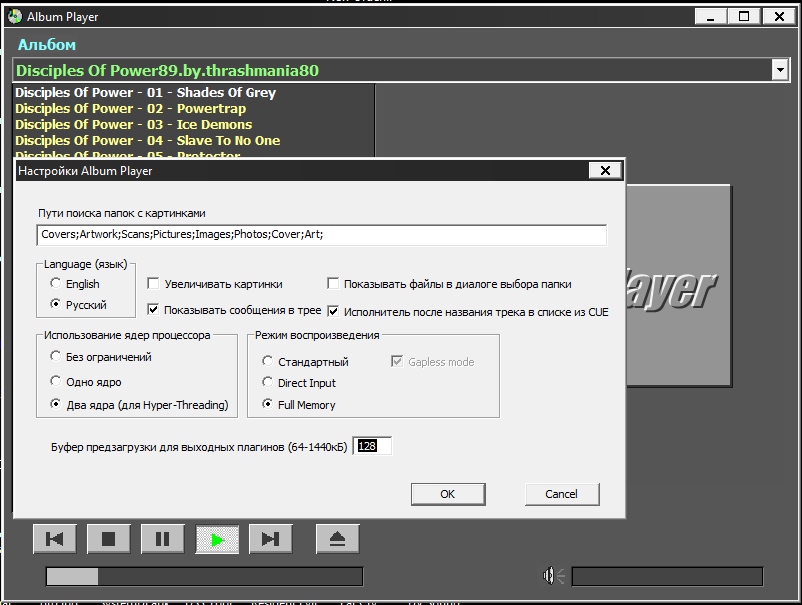Select Одно ядро processor option
Image resolution: width=802 pixels, height=605 pixels.
(55, 381)
